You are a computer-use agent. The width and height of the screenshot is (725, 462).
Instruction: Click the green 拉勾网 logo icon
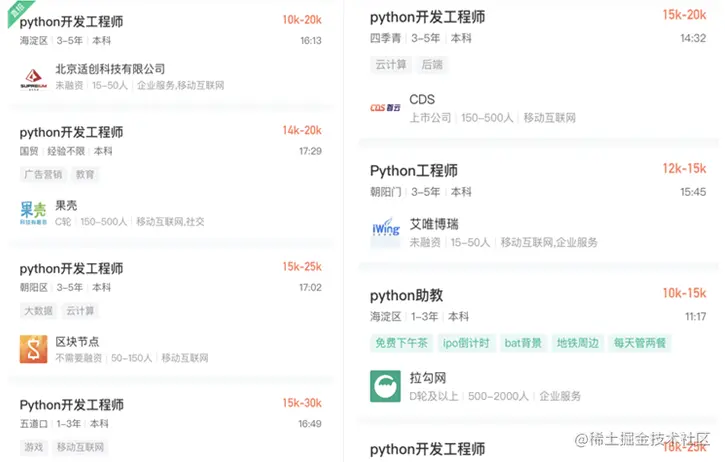[x=385, y=386]
